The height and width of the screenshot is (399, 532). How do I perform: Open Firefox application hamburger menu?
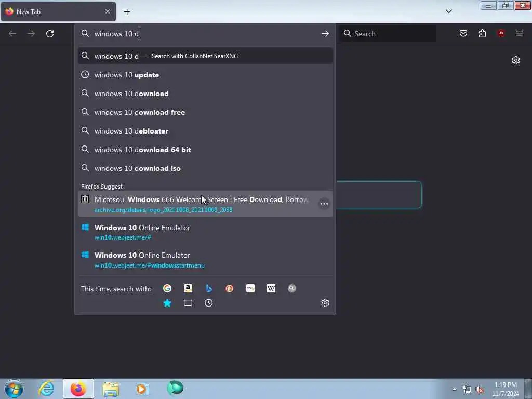coord(520,33)
